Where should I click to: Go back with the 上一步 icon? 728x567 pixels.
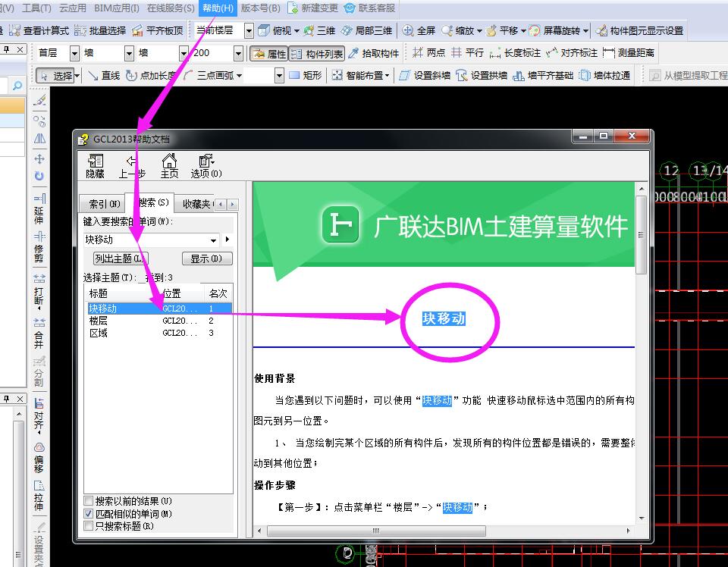point(132,166)
